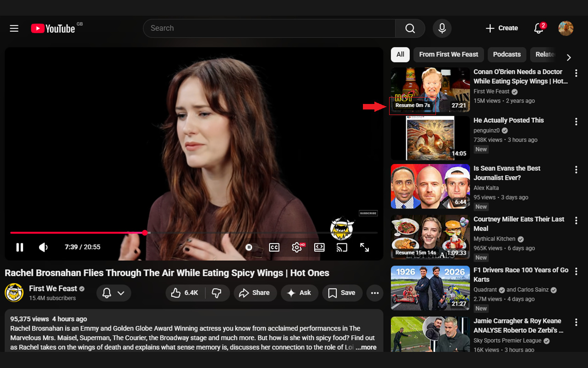Select the All filter chip
The height and width of the screenshot is (368, 588).
[400, 54]
